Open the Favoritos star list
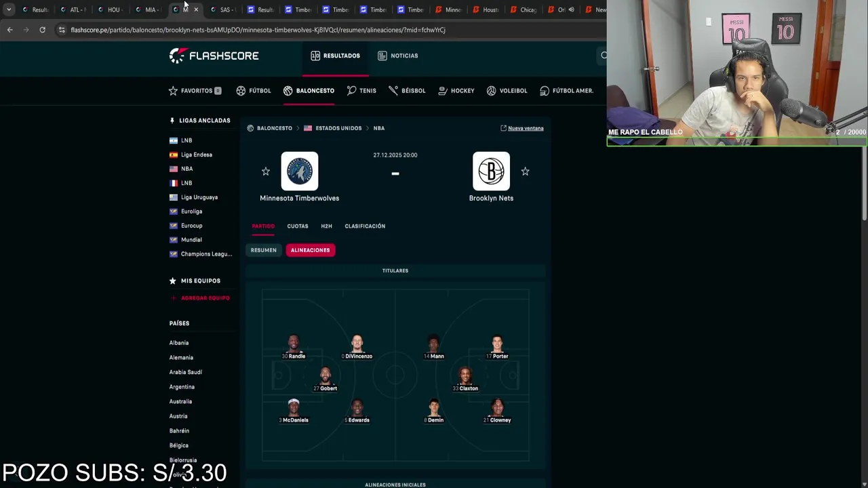Viewport: 868px width, 488px height. [195, 91]
